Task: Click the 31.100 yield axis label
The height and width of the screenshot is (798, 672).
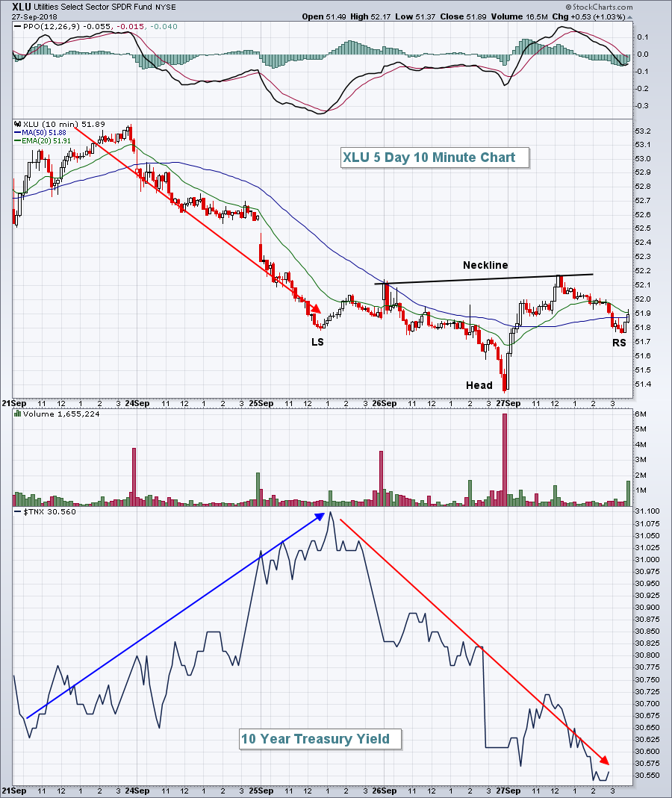Action: [647, 511]
